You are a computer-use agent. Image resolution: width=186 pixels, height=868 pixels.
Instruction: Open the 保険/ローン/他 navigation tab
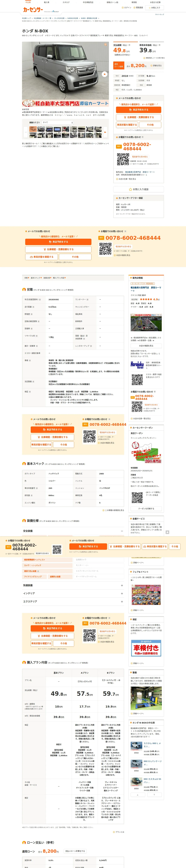112,2
